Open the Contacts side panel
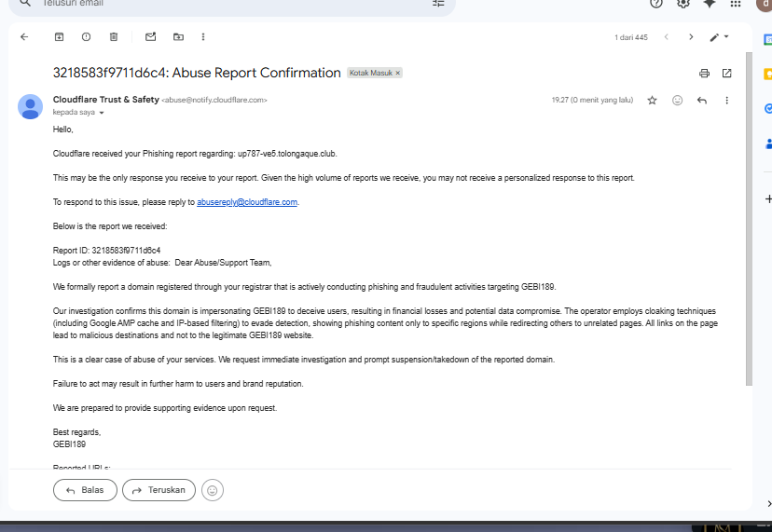 [767, 143]
